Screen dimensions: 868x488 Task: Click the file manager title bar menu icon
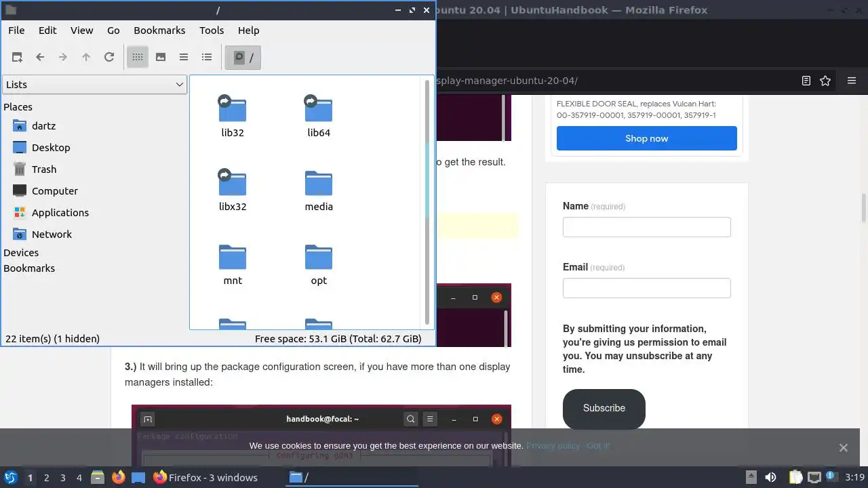(10, 10)
